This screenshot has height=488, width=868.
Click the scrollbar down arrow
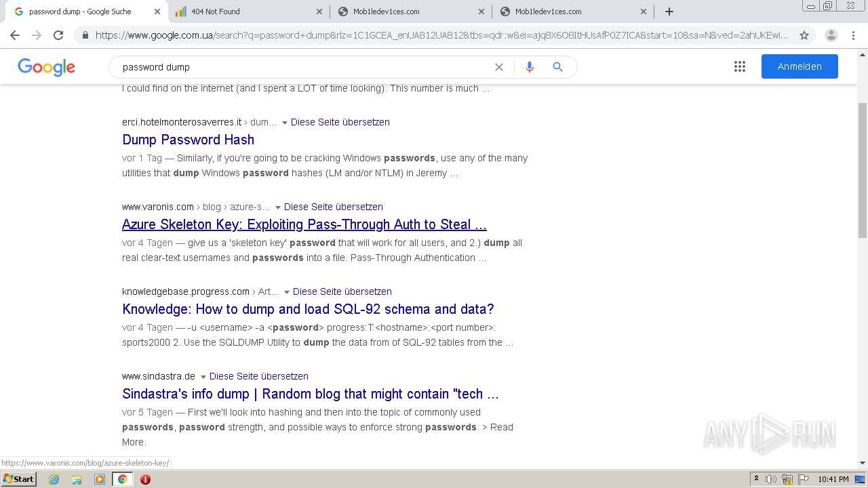[863, 464]
